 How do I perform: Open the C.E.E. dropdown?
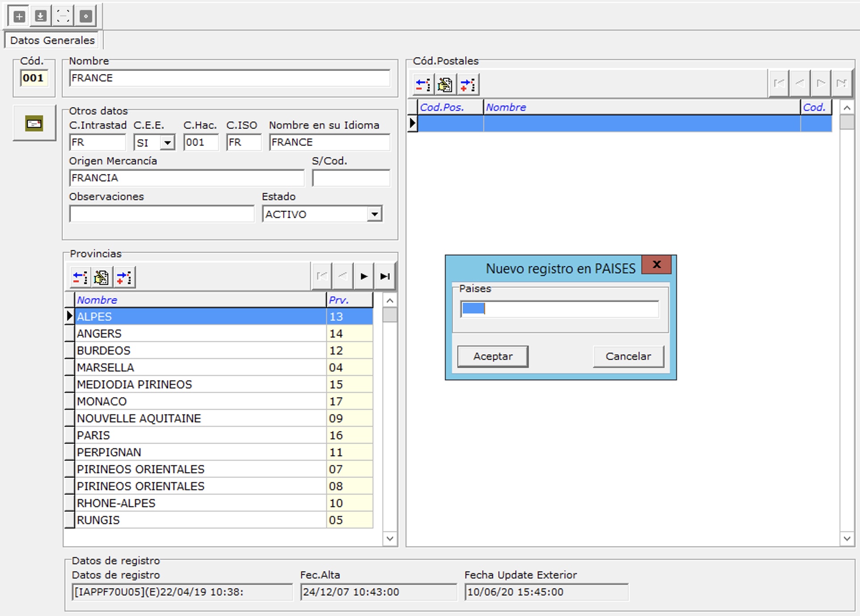tap(167, 143)
